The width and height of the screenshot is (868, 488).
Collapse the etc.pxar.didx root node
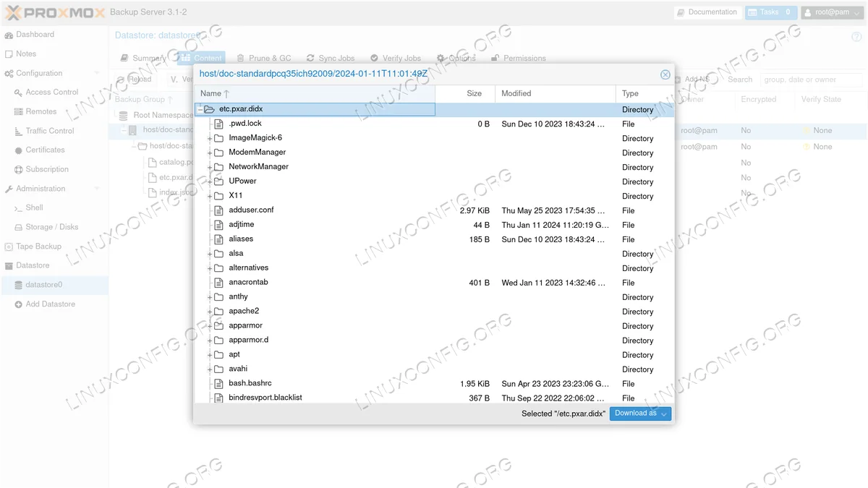click(200, 109)
